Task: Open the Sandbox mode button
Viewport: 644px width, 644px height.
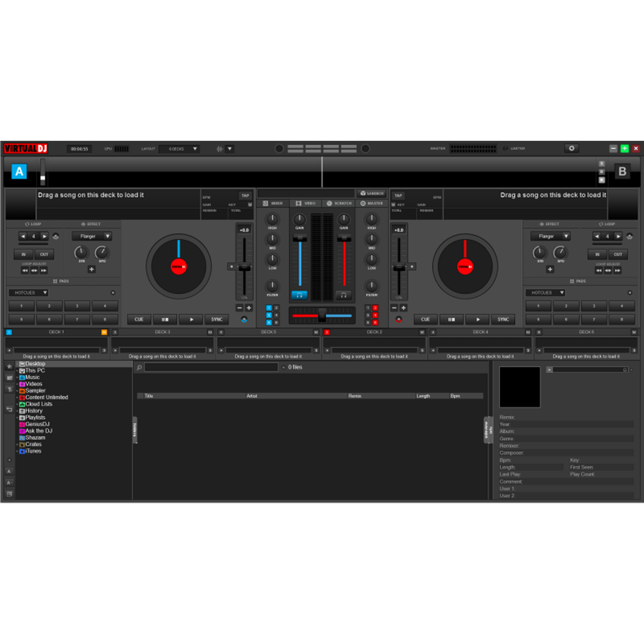Action: [372, 193]
